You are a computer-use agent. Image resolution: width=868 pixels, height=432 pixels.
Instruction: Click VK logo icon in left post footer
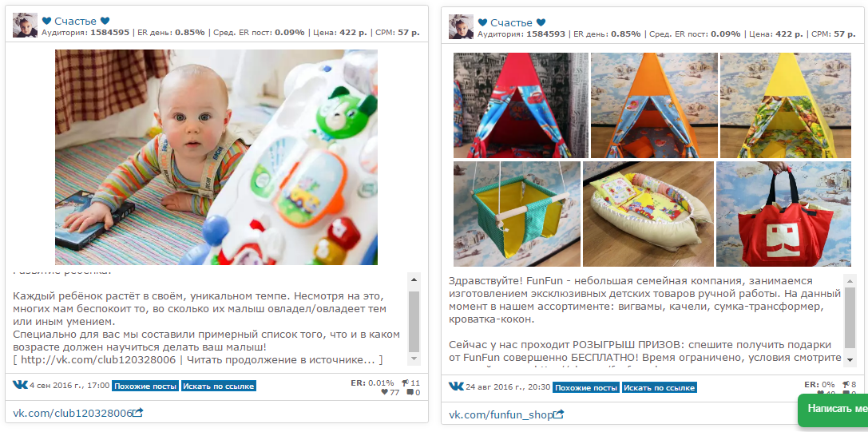[20, 384]
